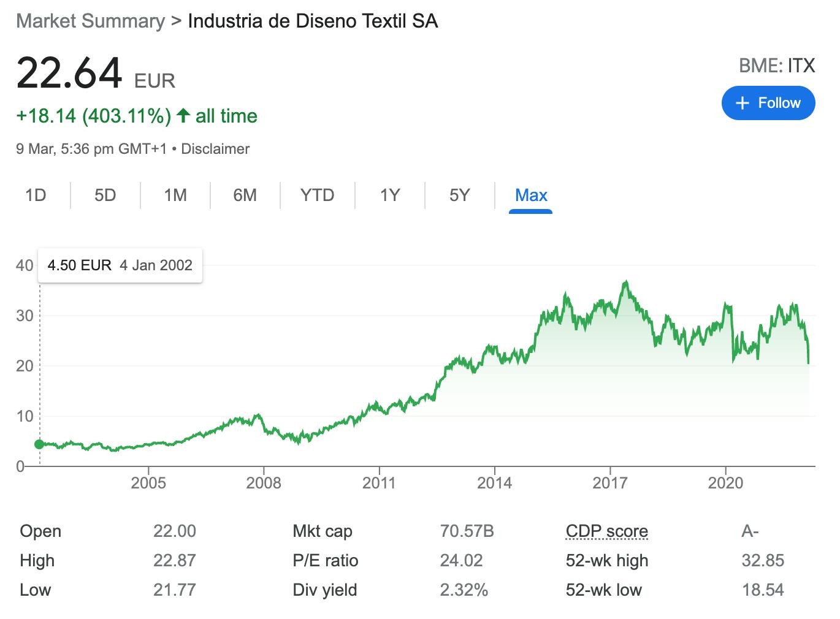Viewport: 840px width, 619px height.
Task: Select the 1M time range
Action: tap(175, 195)
